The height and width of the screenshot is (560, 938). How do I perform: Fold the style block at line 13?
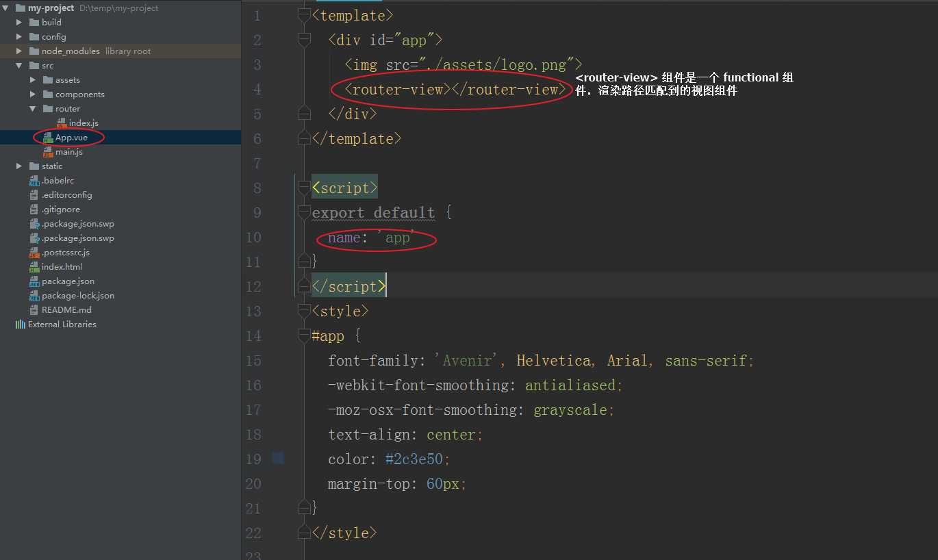tap(304, 311)
